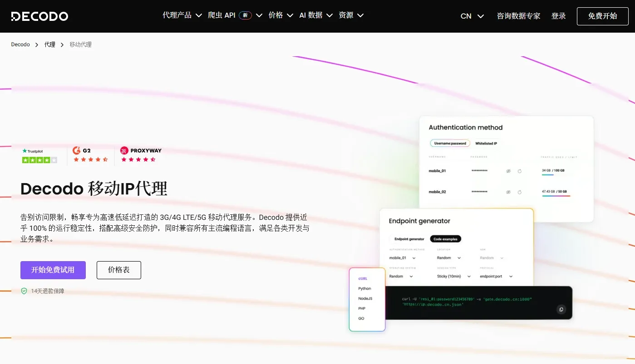Image resolution: width=635 pixels, height=364 pixels.
Task: Select PHP in the language list
Action: (362, 308)
